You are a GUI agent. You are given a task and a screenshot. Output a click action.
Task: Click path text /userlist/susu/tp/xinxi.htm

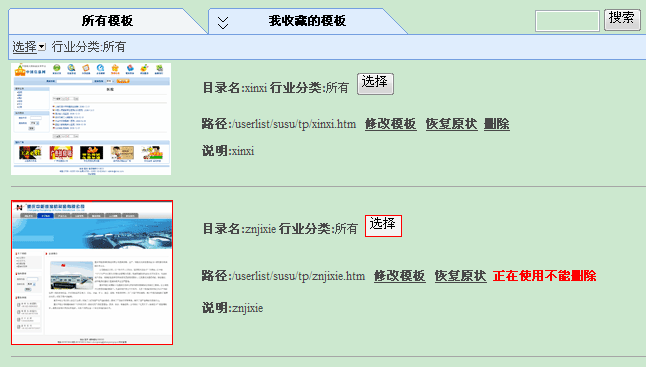tap(295, 124)
